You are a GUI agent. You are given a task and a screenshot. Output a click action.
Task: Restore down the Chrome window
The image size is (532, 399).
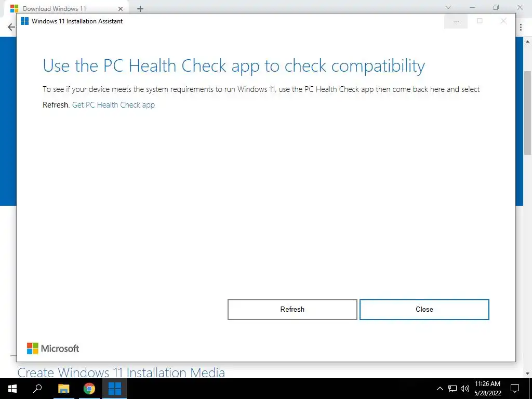(x=496, y=7)
